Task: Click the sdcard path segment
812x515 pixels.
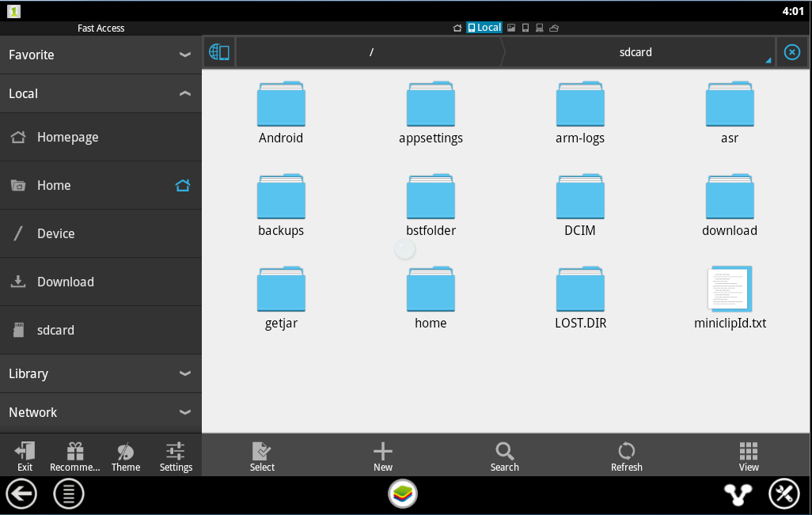Action: click(x=636, y=51)
